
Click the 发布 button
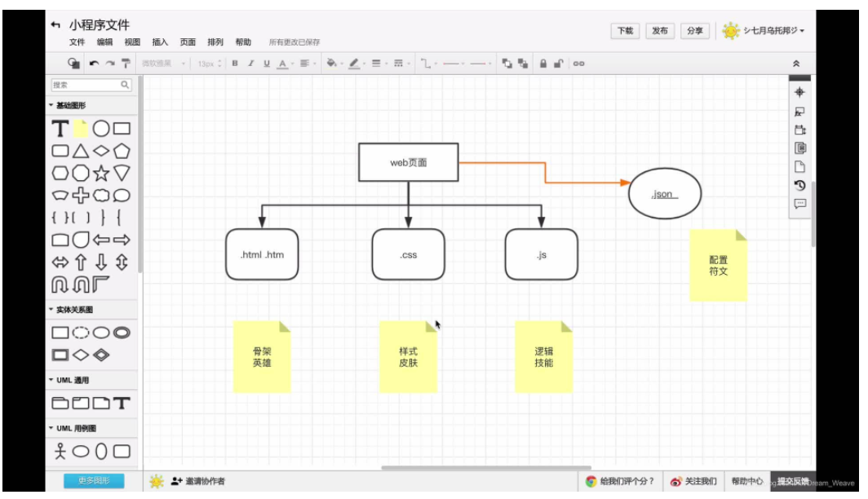(x=660, y=30)
